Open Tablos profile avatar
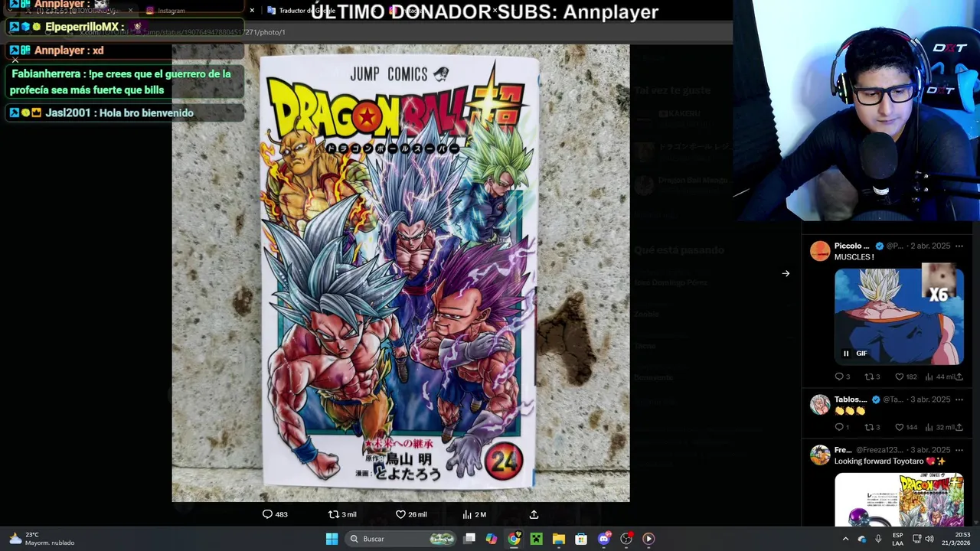The height and width of the screenshot is (551, 980). (x=820, y=404)
